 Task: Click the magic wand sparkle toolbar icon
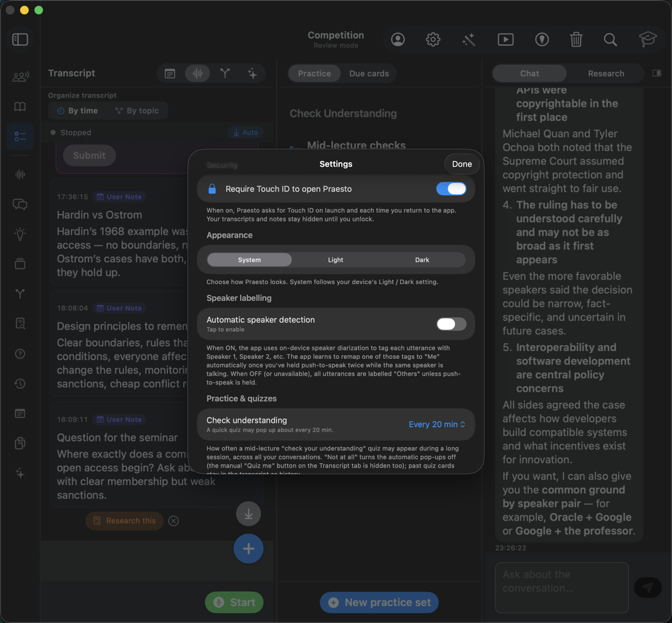click(x=469, y=39)
